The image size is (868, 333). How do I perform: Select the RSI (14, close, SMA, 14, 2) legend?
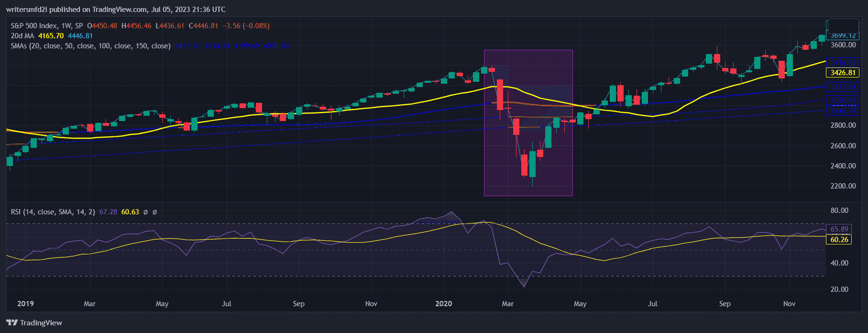53,212
